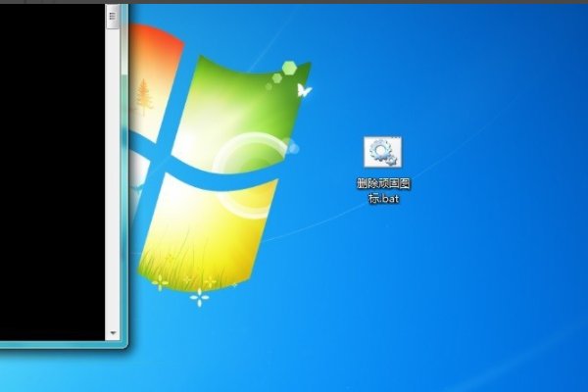Viewport: 588px width, 392px height.
Task: Click the vertical scrollbar thumb grip
Action: [x=113, y=18]
